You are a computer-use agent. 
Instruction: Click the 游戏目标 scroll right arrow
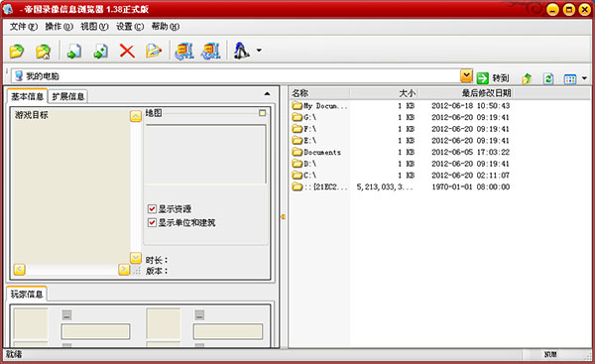[124, 269]
